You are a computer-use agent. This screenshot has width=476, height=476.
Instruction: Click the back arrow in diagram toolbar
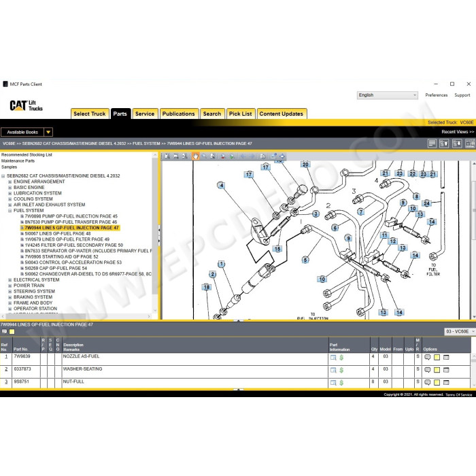pyautogui.click(x=243, y=156)
